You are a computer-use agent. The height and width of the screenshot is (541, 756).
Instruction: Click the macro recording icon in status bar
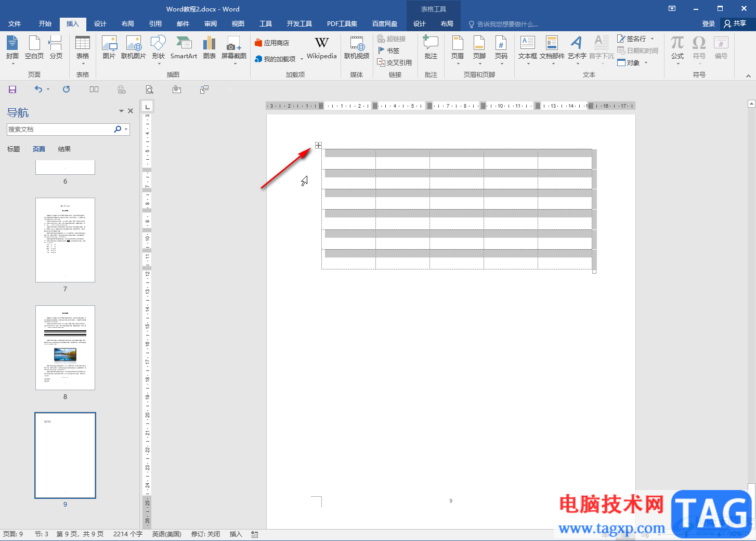pos(255,534)
